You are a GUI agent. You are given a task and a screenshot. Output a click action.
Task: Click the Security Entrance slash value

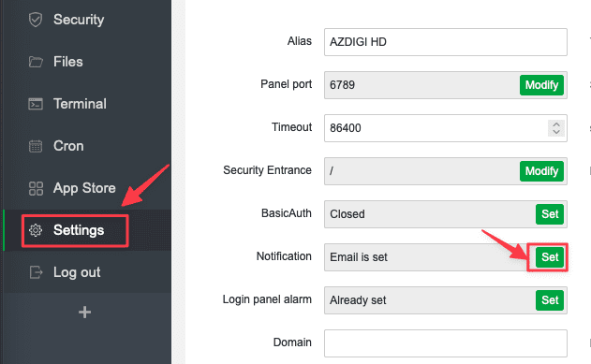332,171
